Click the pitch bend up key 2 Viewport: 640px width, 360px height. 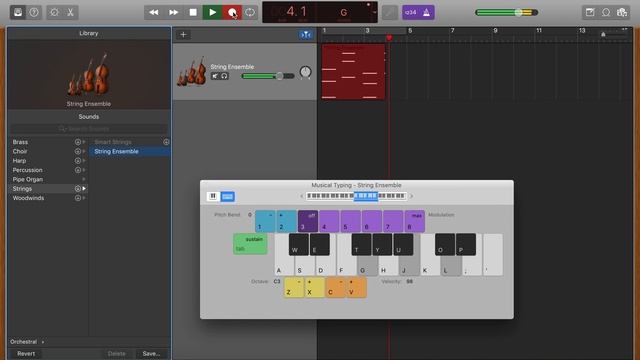pos(286,221)
